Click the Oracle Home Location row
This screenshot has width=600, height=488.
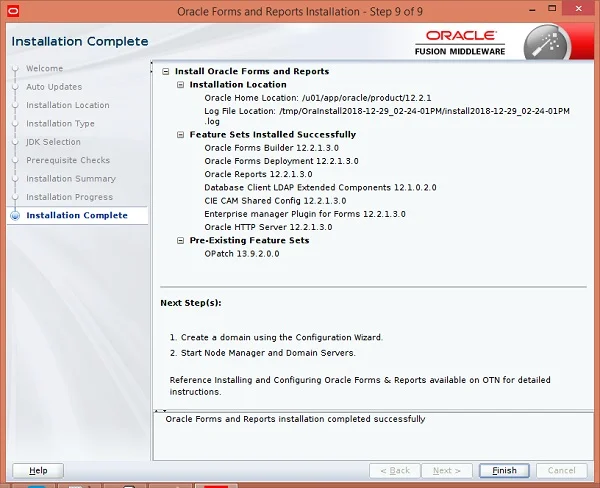pos(318,98)
